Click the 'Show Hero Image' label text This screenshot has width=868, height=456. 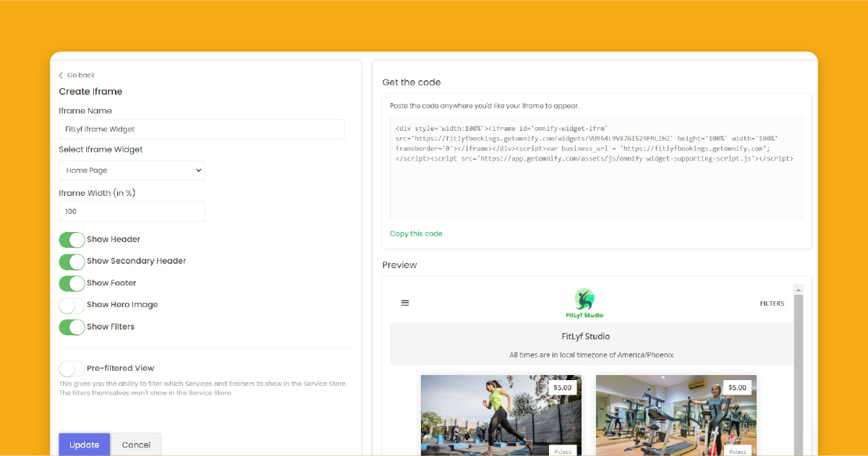(122, 305)
